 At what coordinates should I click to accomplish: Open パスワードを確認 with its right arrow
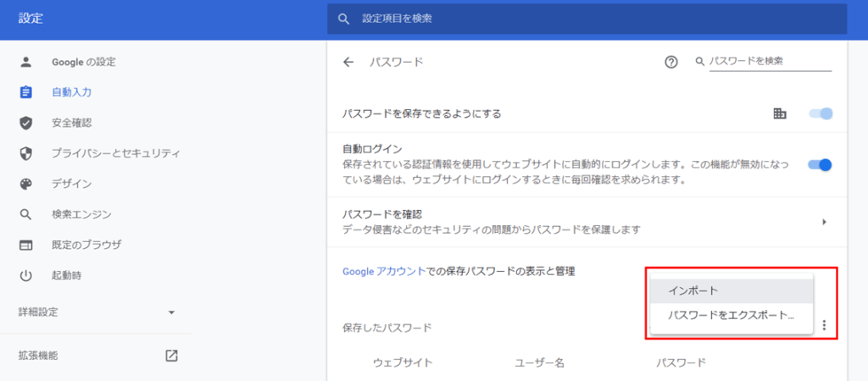coord(824,222)
